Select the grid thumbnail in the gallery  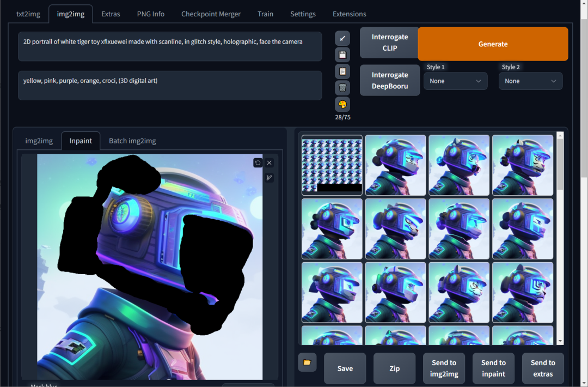[x=332, y=165]
